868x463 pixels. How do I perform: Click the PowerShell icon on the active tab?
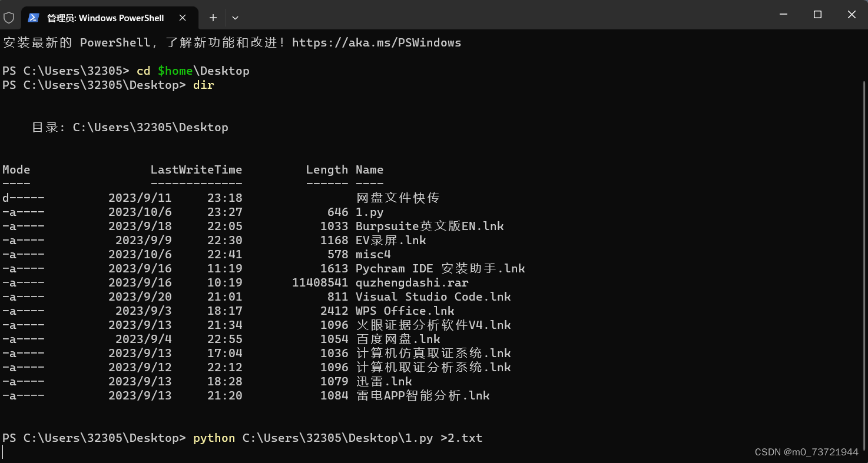point(34,18)
